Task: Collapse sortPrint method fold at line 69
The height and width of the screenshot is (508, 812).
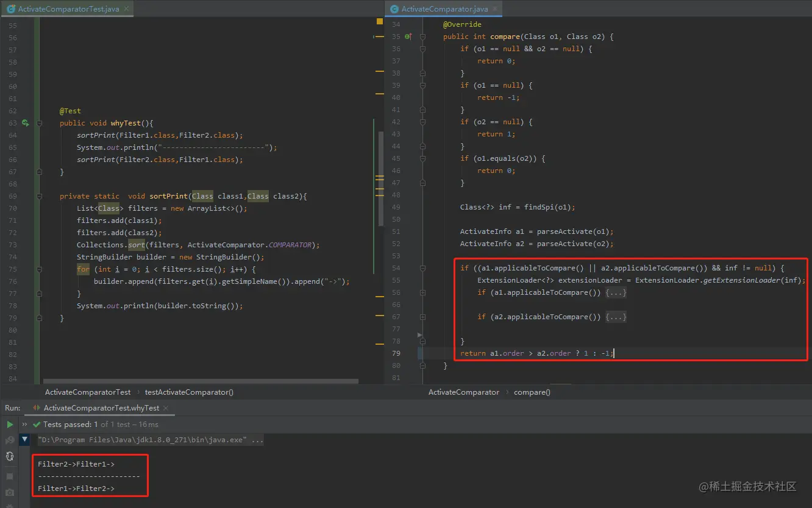Action: coord(40,196)
